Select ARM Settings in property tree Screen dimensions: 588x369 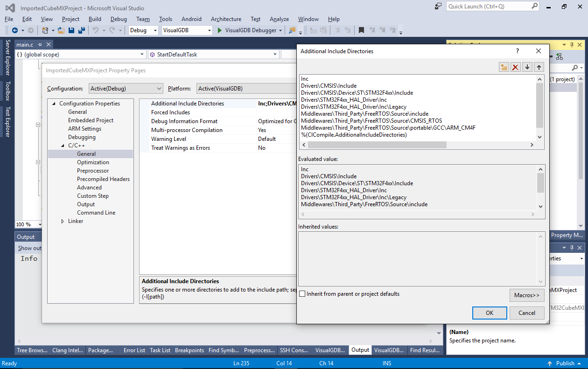click(84, 129)
